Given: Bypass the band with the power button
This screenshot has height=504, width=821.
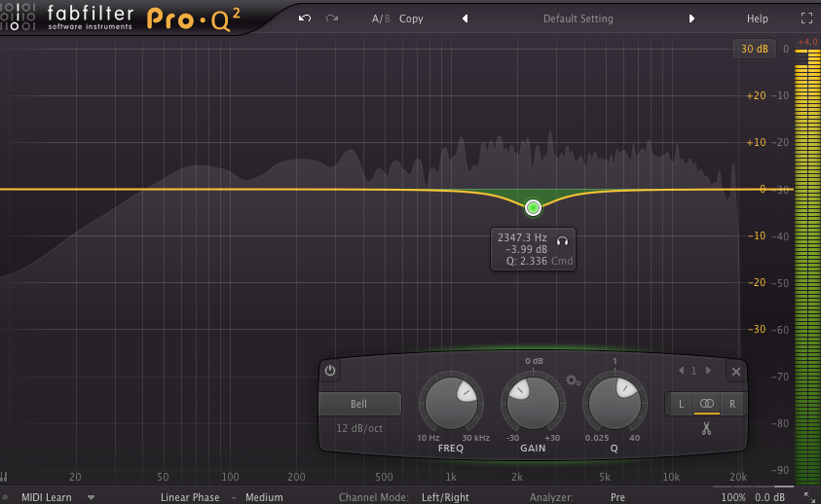Looking at the screenshot, I should point(330,371).
